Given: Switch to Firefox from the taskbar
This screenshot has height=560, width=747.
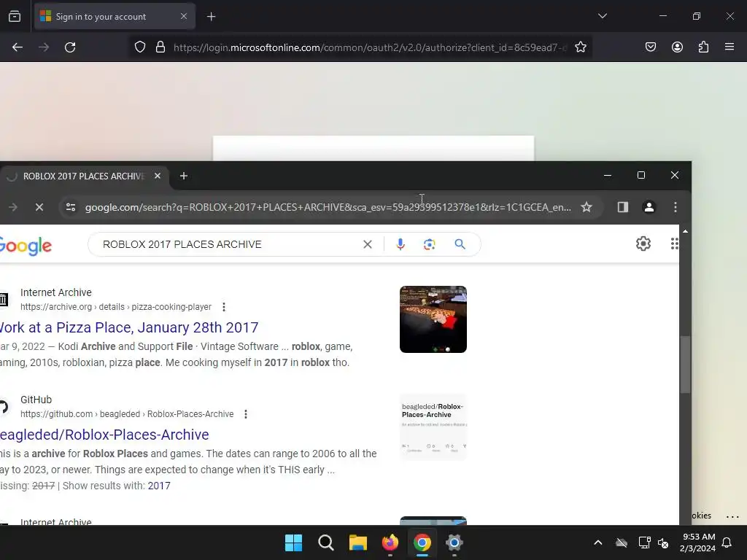Looking at the screenshot, I should pyautogui.click(x=390, y=542).
